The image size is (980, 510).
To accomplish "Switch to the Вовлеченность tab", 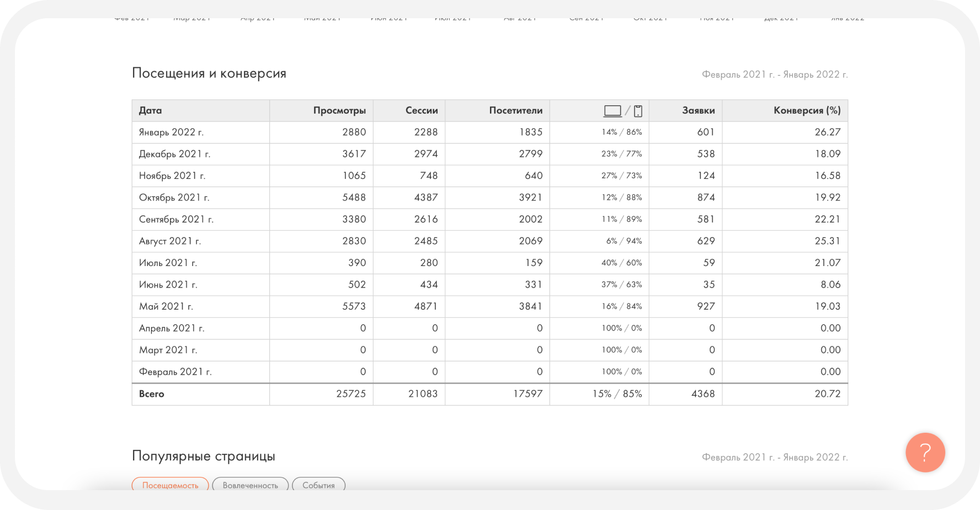I will [250, 485].
